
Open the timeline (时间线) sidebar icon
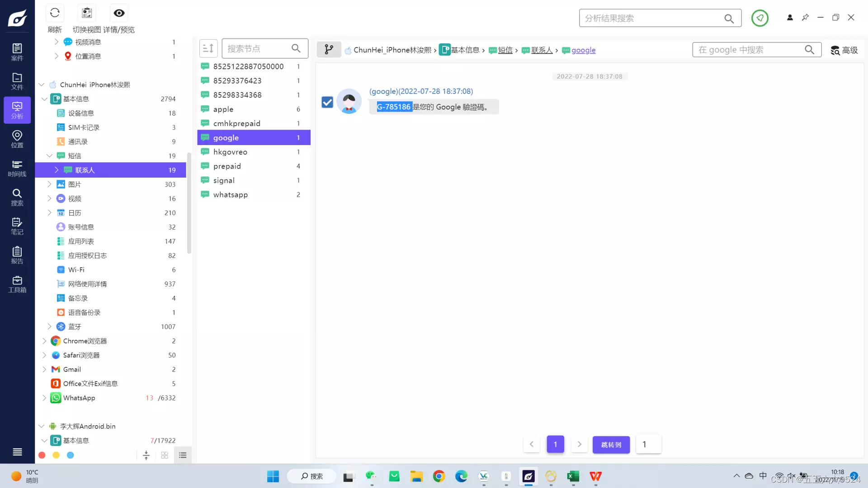17,168
